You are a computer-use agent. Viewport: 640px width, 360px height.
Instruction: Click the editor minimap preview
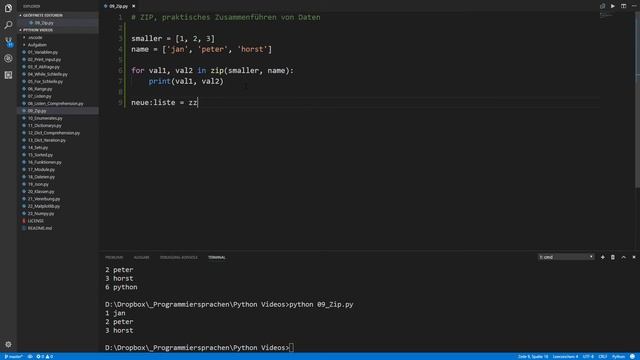click(x=607, y=16)
